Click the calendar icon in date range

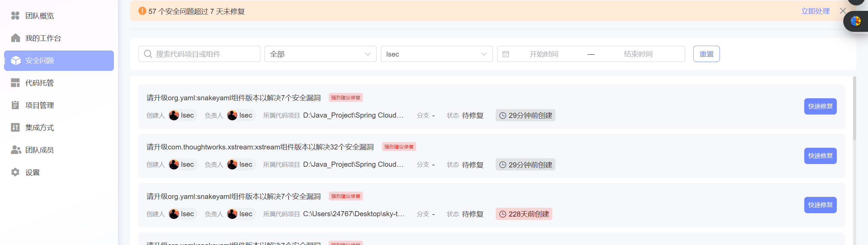506,54
